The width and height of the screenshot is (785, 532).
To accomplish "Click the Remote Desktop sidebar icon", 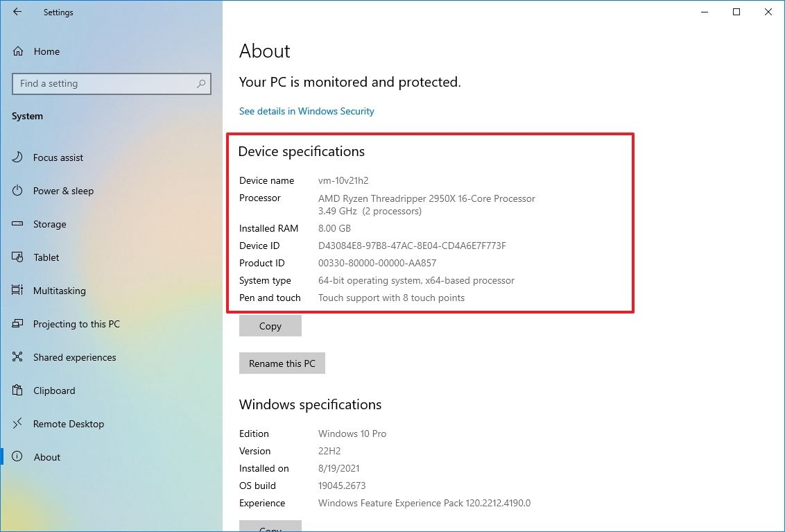I will pos(17,424).
